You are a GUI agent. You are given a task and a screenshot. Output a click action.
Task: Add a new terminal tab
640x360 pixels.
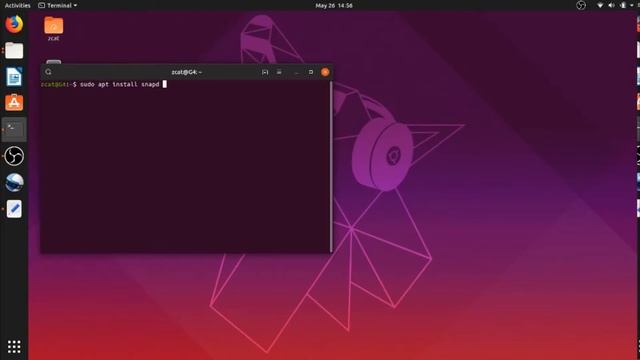265,72
